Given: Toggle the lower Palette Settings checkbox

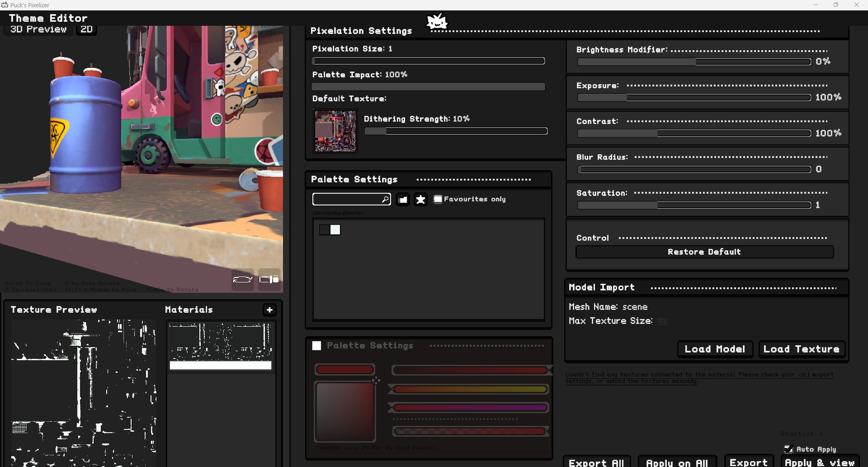Looking at the screenshot, I should (316, 346).
